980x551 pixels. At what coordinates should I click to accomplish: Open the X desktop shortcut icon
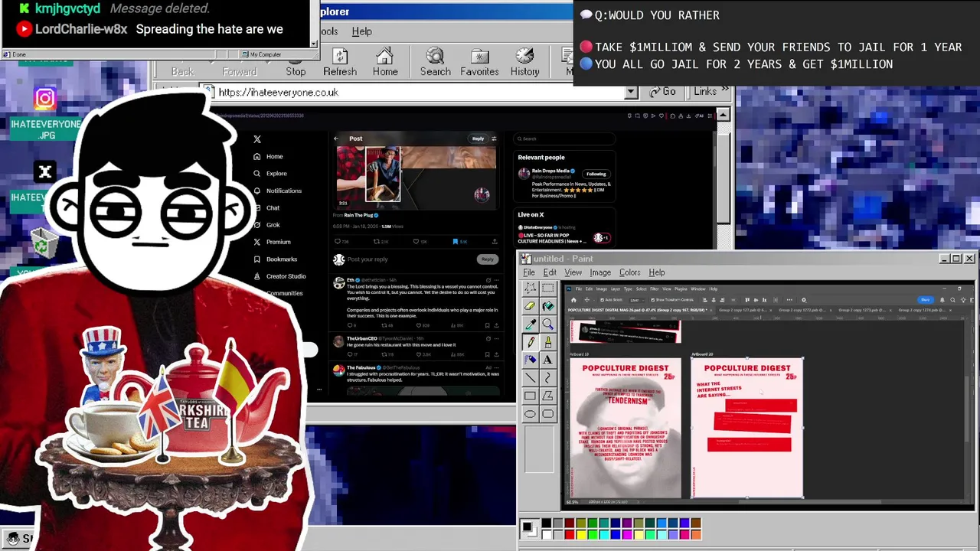[x=45, y=172]
